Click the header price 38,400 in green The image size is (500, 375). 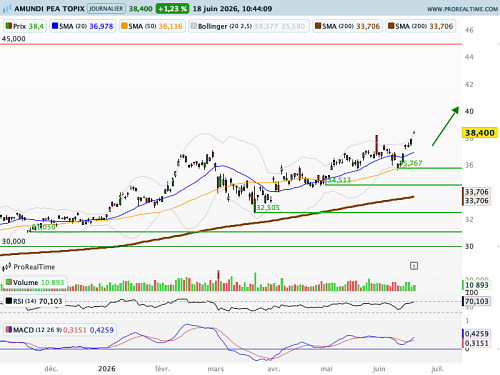[x=141, y=9]
